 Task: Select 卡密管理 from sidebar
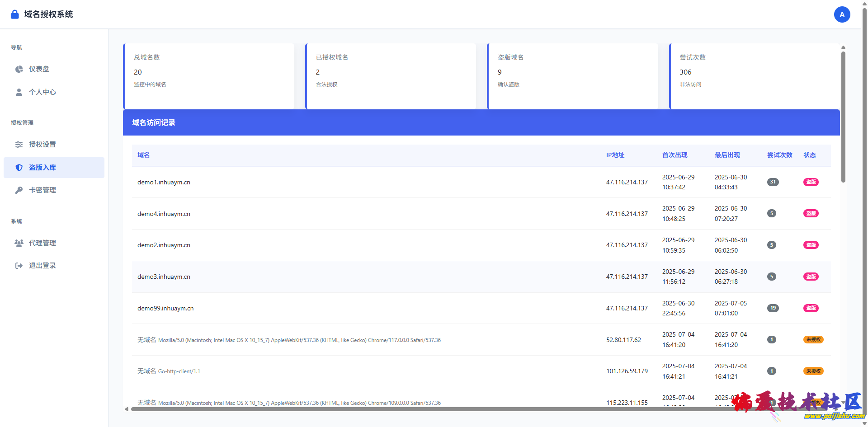[x=42, y=190]
